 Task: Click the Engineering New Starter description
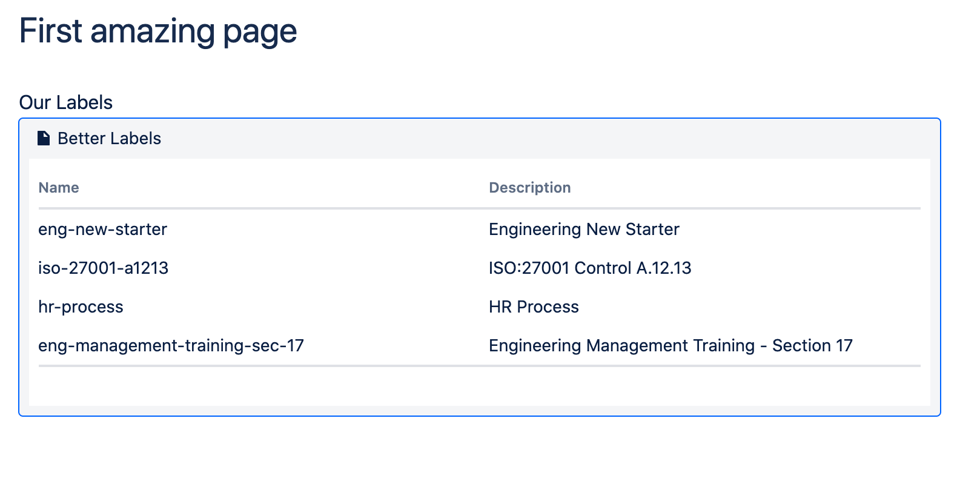pos(584,229)
